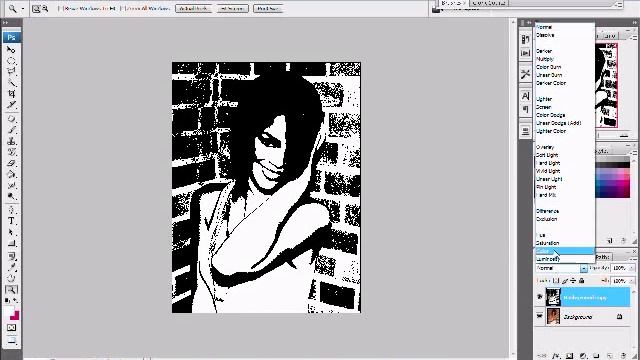Screen dimensions: 640x360
Task: Open the Tool Presets crossed-tools panel icon
Action: tap(525, 74)
